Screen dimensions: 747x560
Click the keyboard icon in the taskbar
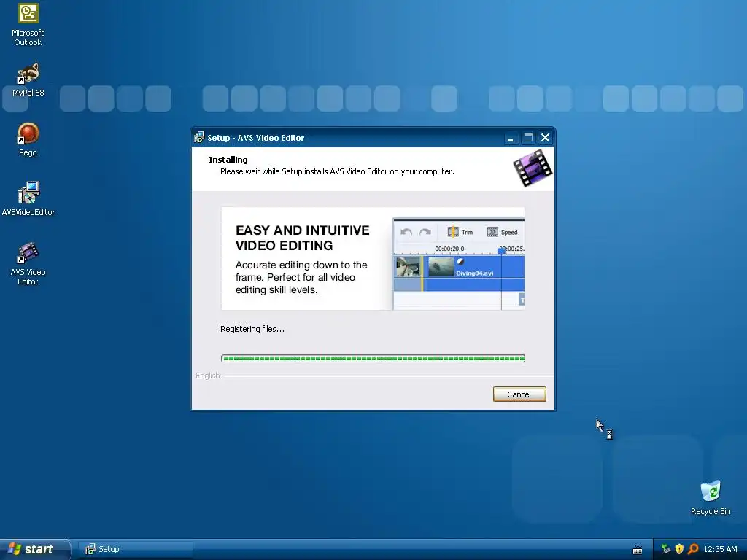pos(638,550)
